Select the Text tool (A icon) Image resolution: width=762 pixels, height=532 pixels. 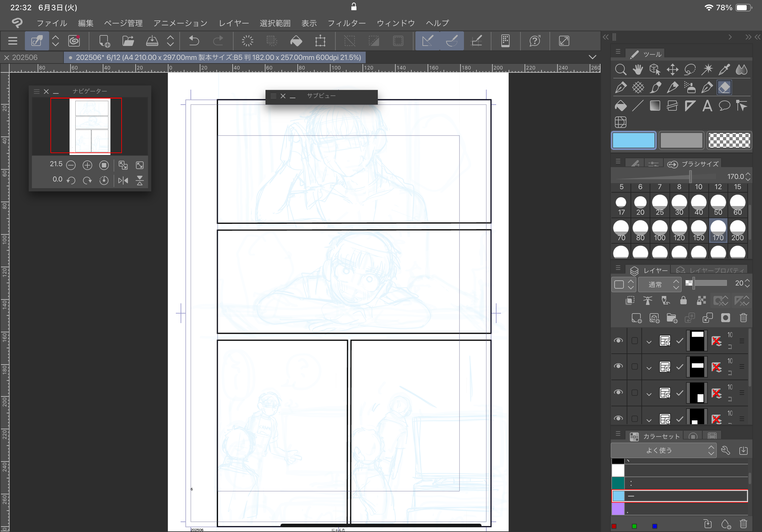coord(707,106)
